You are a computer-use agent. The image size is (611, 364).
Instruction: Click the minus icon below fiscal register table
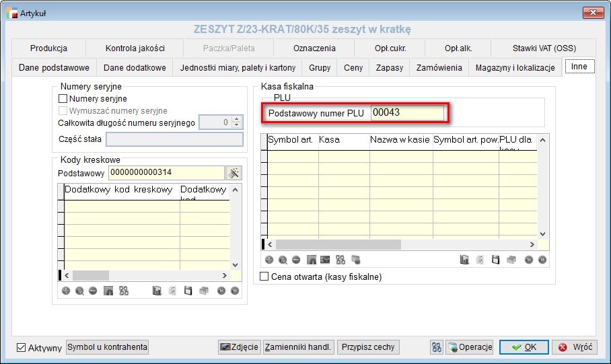pyautogui.click(x=296, y=260)
